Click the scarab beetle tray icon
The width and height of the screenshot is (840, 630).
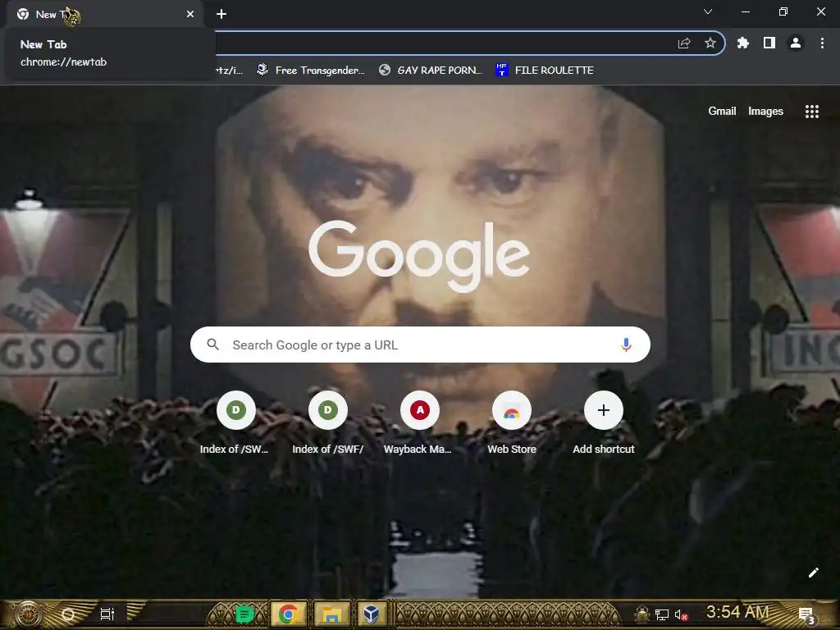coord(641,614)
